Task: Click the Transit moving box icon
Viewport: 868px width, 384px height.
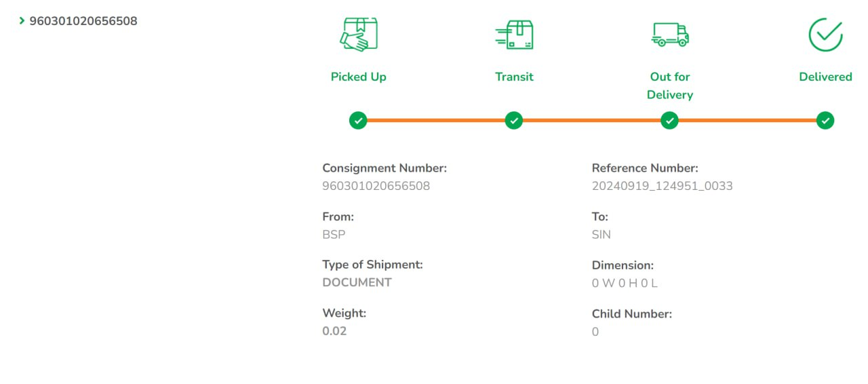Action: (x=514, y=34)
